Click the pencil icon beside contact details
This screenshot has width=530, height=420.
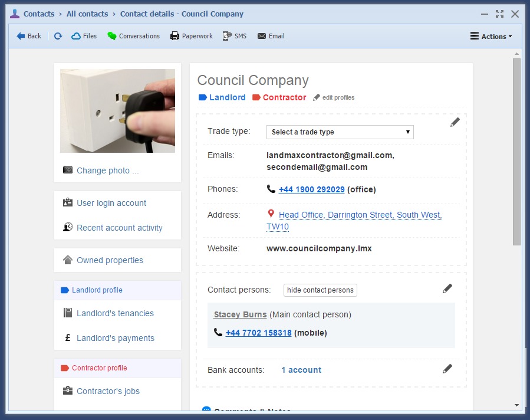[455, 122]
